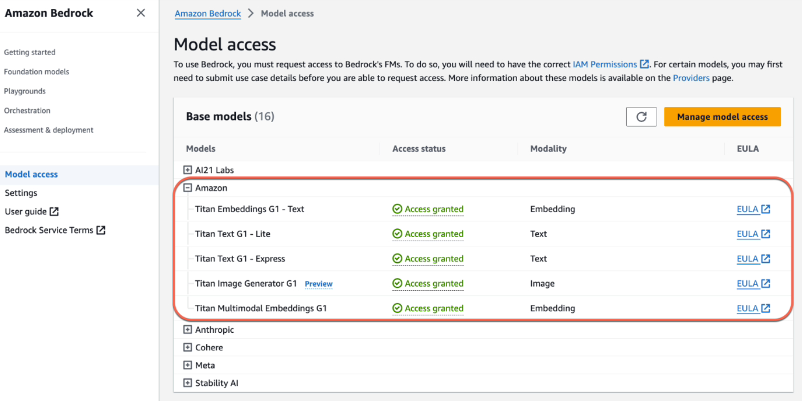The height and width of the screenshot is (401, 802).
Task: Click Access granted status for Titan Text G1 - Express
Action: point(428,259)
